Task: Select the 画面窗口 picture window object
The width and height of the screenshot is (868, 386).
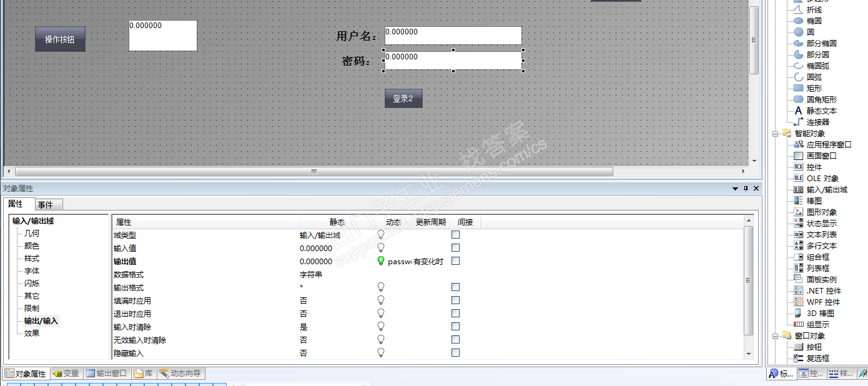Action: coord(822,156)
